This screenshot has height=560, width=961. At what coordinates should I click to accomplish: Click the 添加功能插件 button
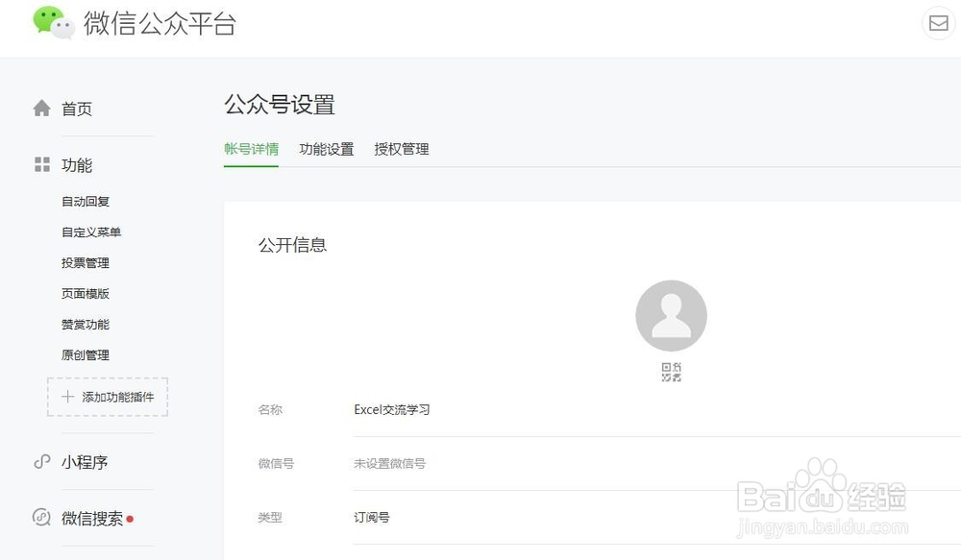coord(107,396)
